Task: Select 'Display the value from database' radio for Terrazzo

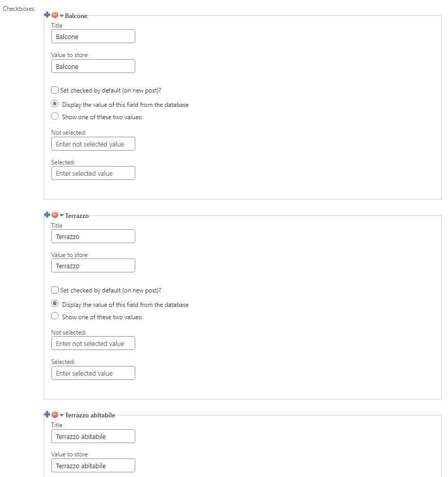Action: point(55,304)
